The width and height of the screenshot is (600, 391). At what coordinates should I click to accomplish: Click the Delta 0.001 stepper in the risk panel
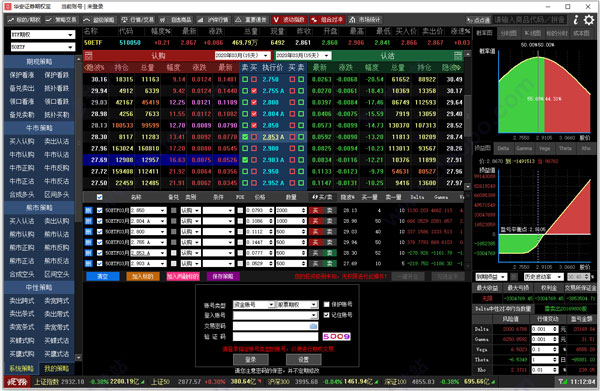click(x=555, y=329)
